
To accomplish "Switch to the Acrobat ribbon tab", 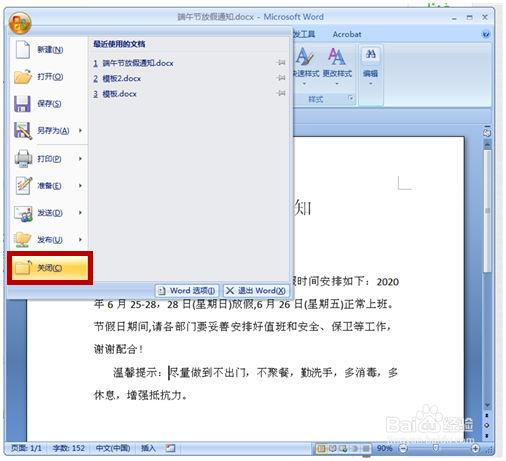I will [x=347, y=34].
